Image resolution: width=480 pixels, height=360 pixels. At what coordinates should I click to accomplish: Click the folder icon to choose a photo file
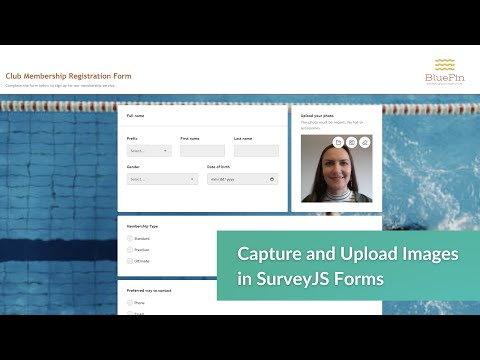click(338, 142)
